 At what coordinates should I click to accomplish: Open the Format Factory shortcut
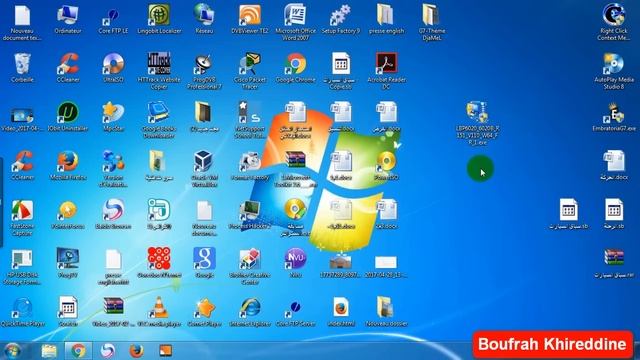pos(250,166)
